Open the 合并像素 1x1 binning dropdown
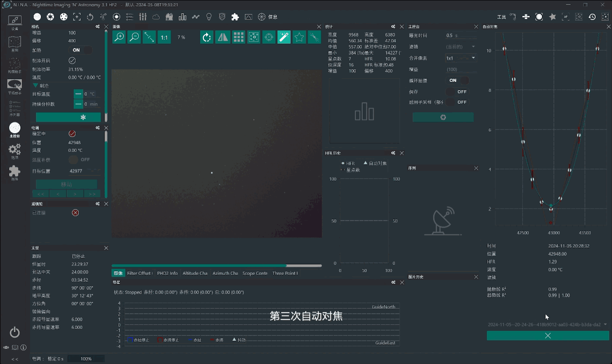This screenshot has height=364, width=612. [460, 58]
